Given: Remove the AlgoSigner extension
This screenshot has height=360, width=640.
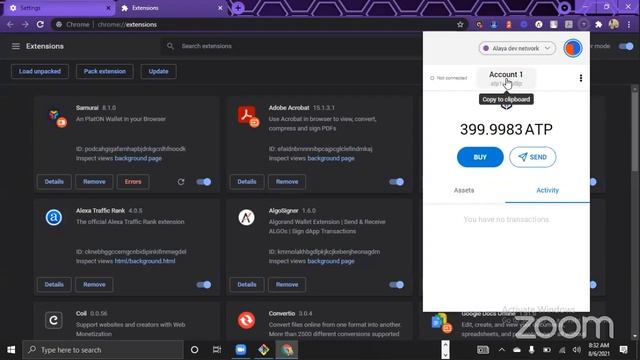Looking at the screenshot, I should [x=287, y=284].
